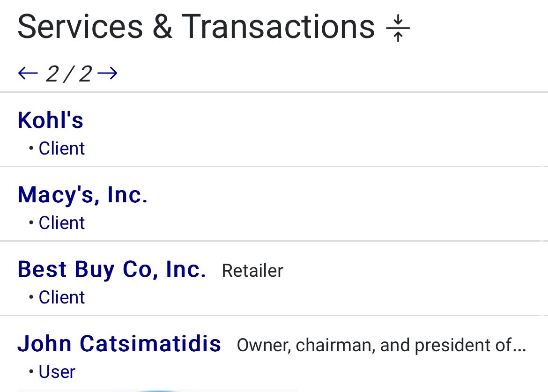548x392 pixels.
Task: Select Client relationship under Kohl's
Action: 61,148
